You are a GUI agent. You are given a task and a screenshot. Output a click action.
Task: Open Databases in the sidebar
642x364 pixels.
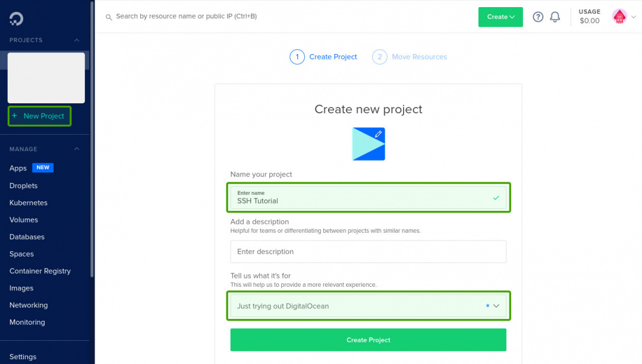point(27,237)
